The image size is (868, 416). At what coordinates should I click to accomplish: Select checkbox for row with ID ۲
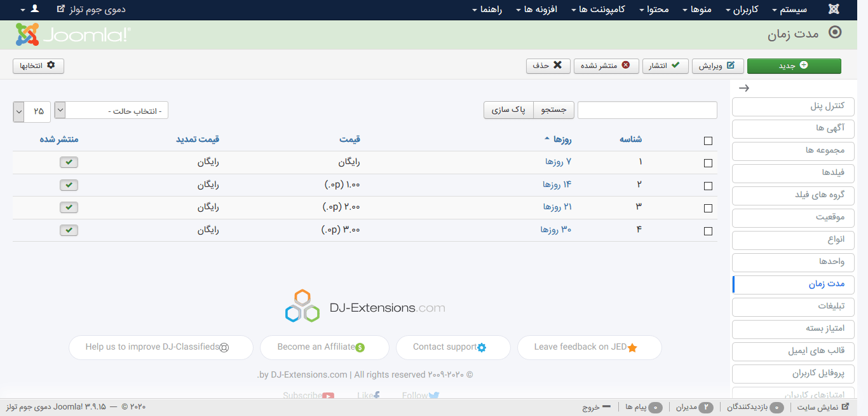point(708,186)
